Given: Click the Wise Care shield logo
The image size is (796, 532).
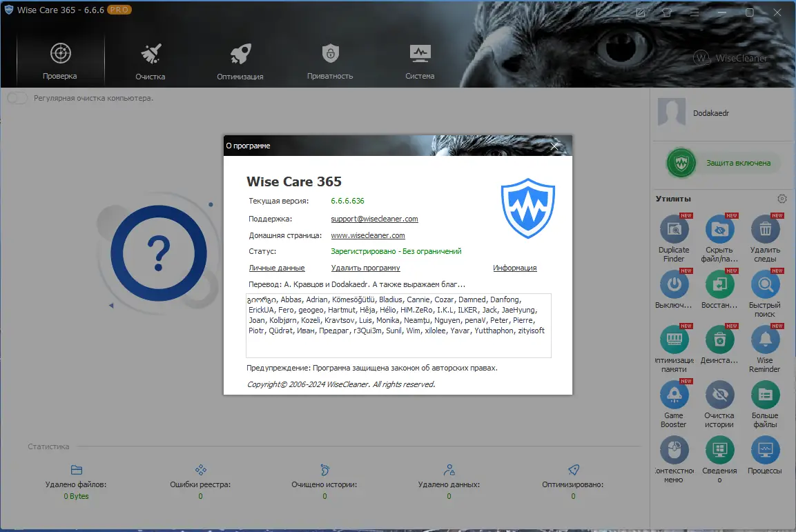Looking at the screenshot, I should (x=528, y=208).
